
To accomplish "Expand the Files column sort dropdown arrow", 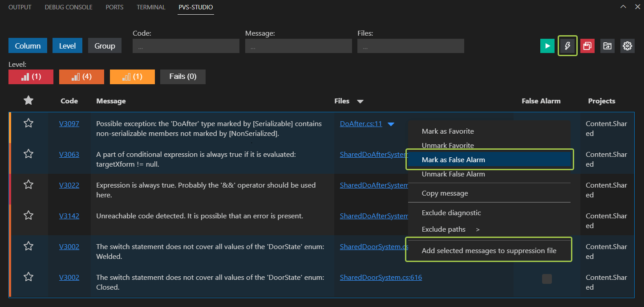I will pyautogui.click(x=360, y=101).
